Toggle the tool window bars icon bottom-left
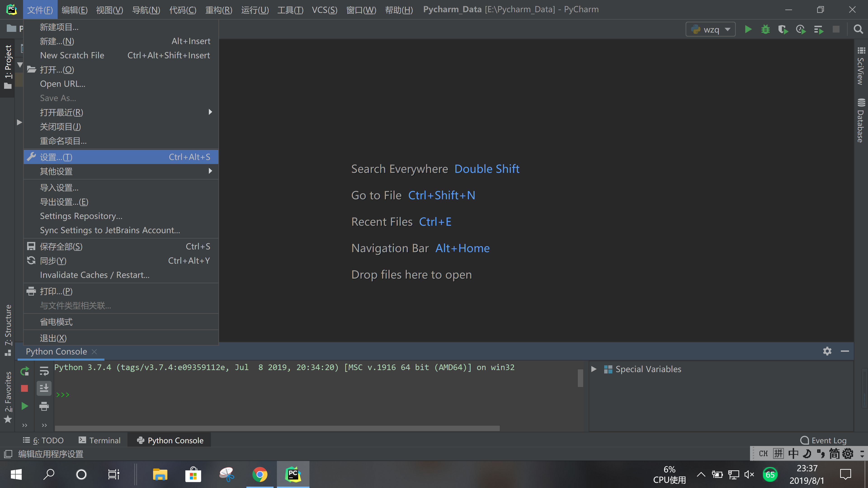This screenshot has width=868, height=488. click(x=8, y=454)
